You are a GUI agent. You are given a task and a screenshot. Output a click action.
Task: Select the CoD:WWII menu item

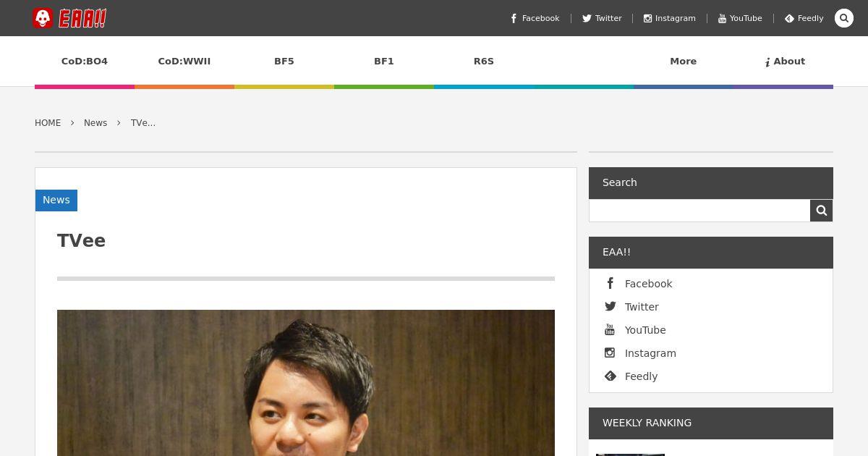click(x=184, y=62)
